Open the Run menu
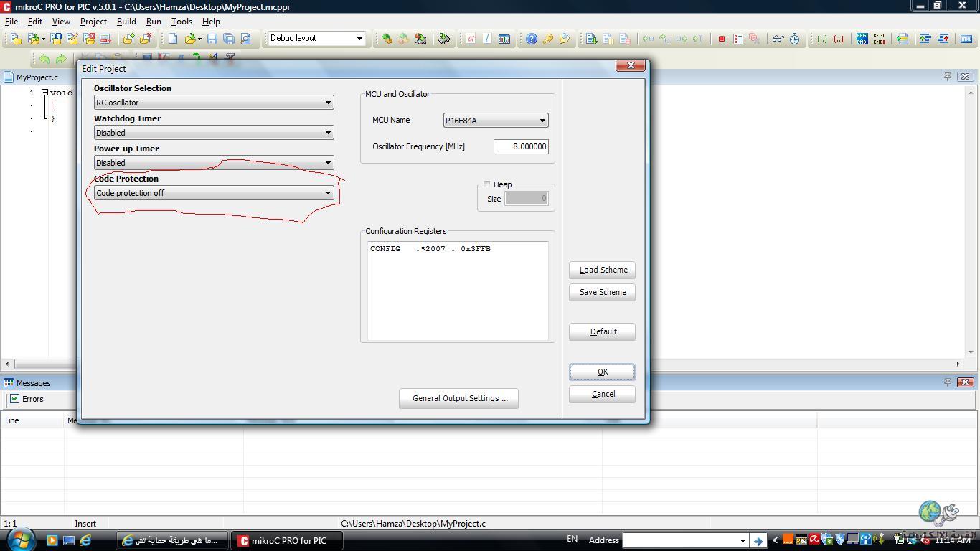 click(154, 22)
